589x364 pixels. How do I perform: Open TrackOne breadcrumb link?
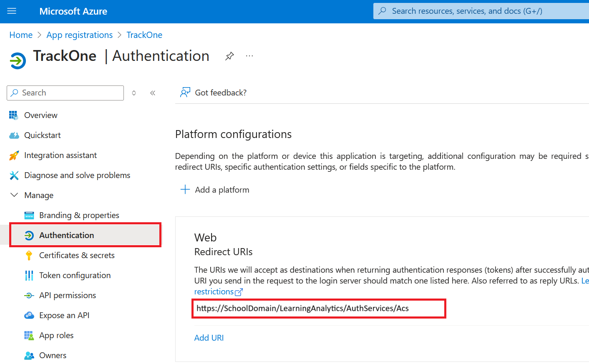[144, 35]
